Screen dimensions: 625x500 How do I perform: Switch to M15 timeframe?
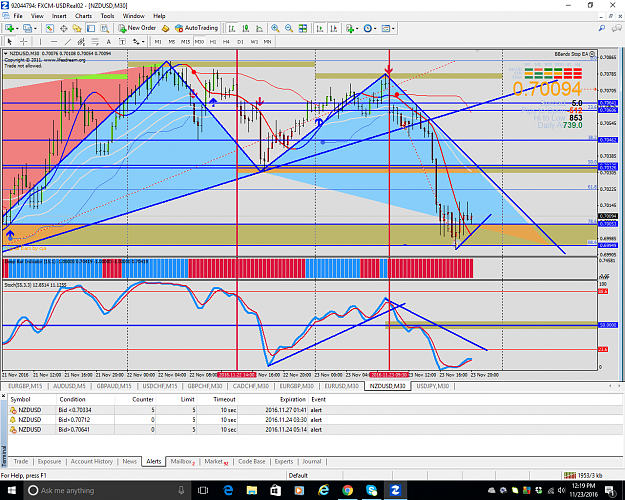point(185,41)
